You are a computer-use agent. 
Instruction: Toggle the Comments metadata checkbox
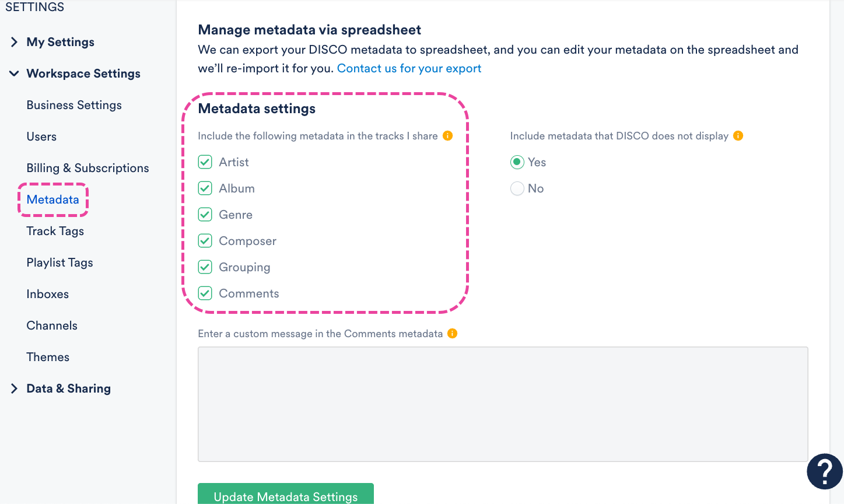click(205, 293)
